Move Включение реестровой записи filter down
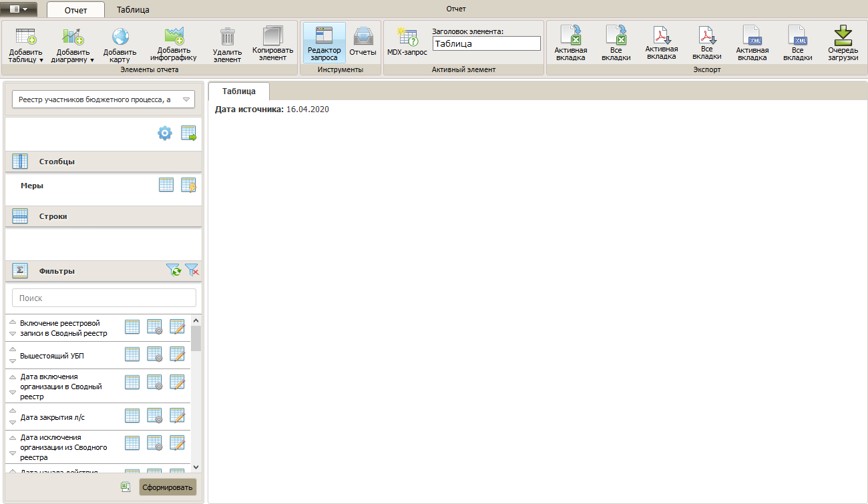 coord(12,333)
